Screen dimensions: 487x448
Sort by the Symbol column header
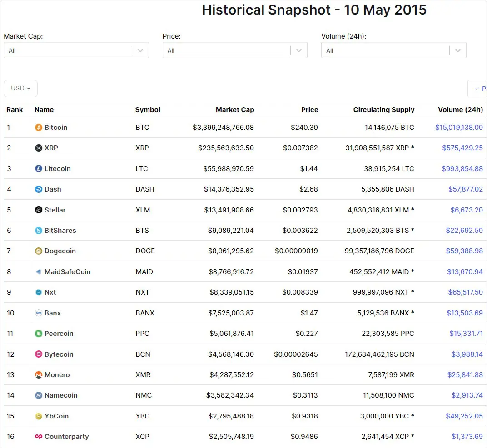[x=148, y=110]
